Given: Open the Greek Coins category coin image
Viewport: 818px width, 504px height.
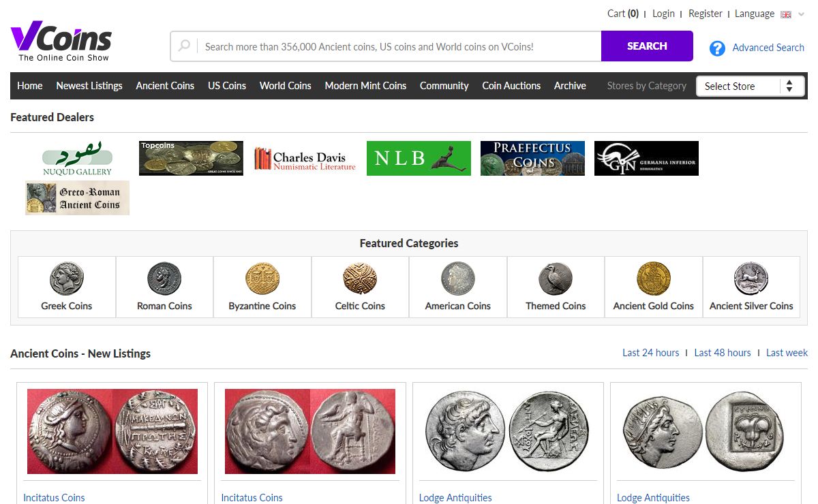Looking at the screenshot, I should click(x=67, y=279).
